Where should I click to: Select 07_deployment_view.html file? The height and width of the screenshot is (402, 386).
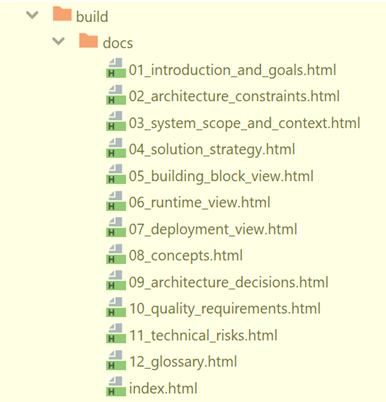click(x=213, y=229)
